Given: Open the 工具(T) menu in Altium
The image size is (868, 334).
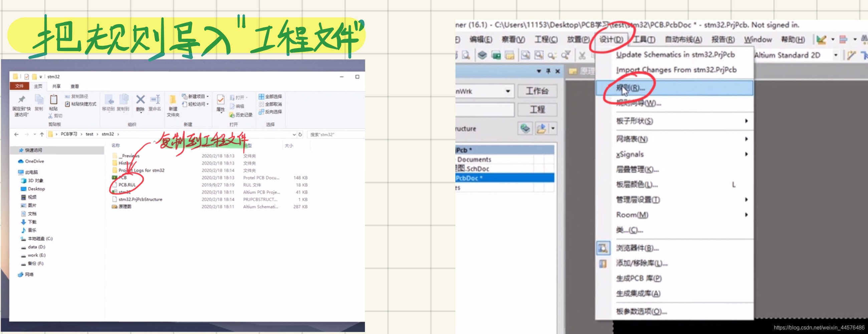Looking at the screenshot, I should 644,39.
